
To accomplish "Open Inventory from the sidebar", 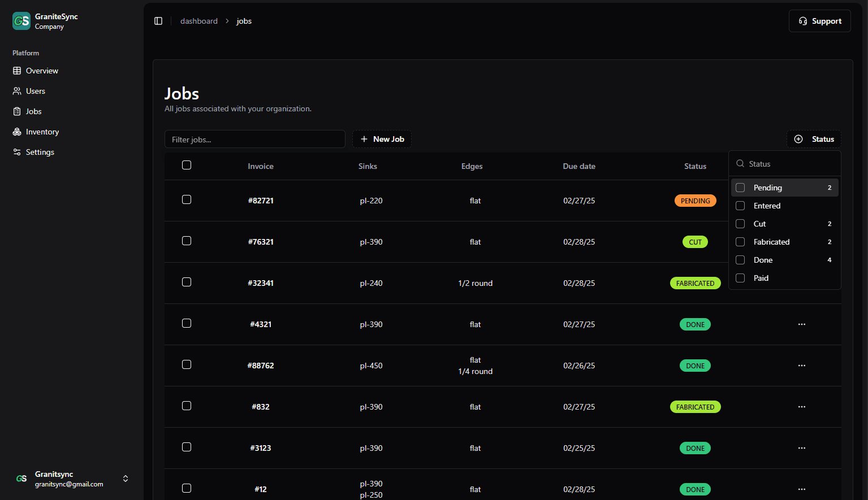I will [42, 132].
